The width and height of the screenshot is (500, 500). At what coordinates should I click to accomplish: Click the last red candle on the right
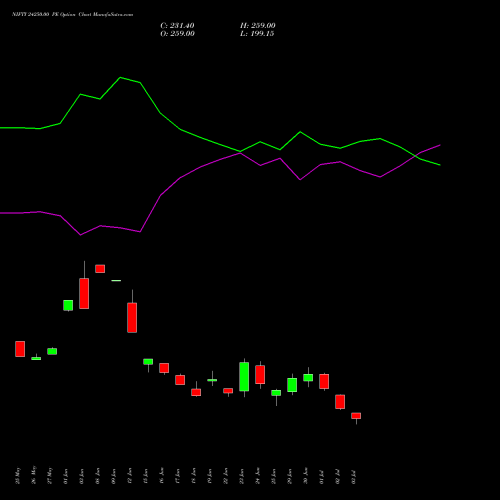356,416
